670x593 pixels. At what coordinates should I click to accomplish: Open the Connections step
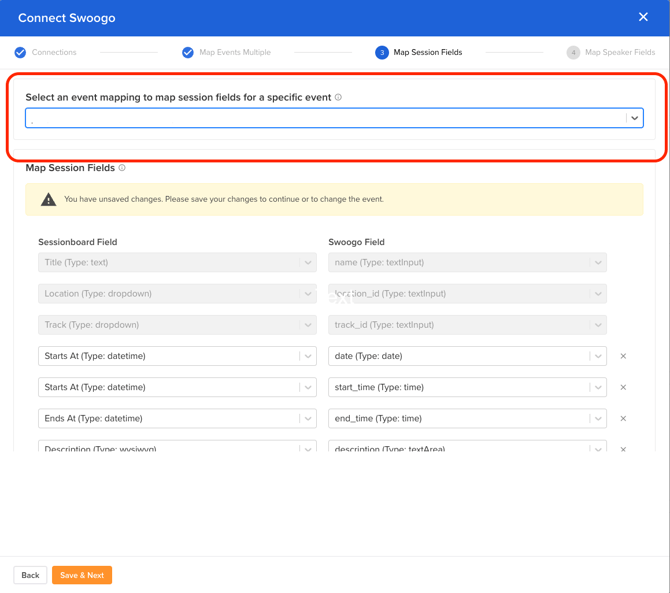pyautogui.click(x=54, y=52)
